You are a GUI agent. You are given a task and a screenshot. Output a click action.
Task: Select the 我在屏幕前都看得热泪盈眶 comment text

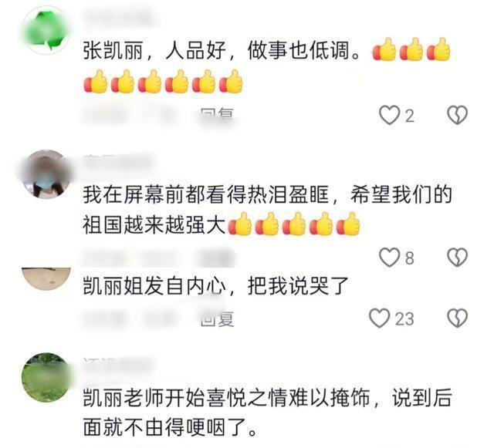pyautogui.click(x=267, y=210)
